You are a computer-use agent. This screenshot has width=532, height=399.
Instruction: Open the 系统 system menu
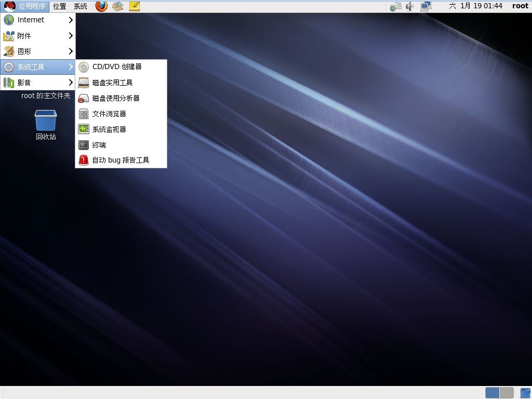81,6
